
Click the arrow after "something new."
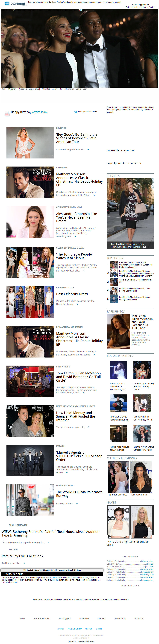75,236
